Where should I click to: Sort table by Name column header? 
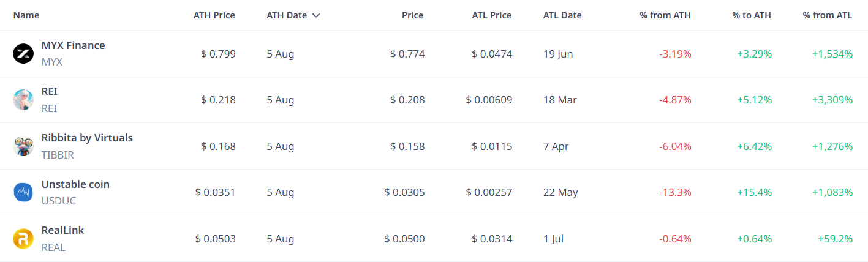click(26, 15)
